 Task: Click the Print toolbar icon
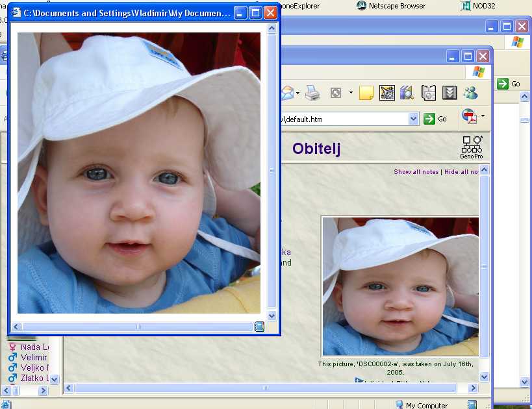pyautogui.click(x=312, y=93)
